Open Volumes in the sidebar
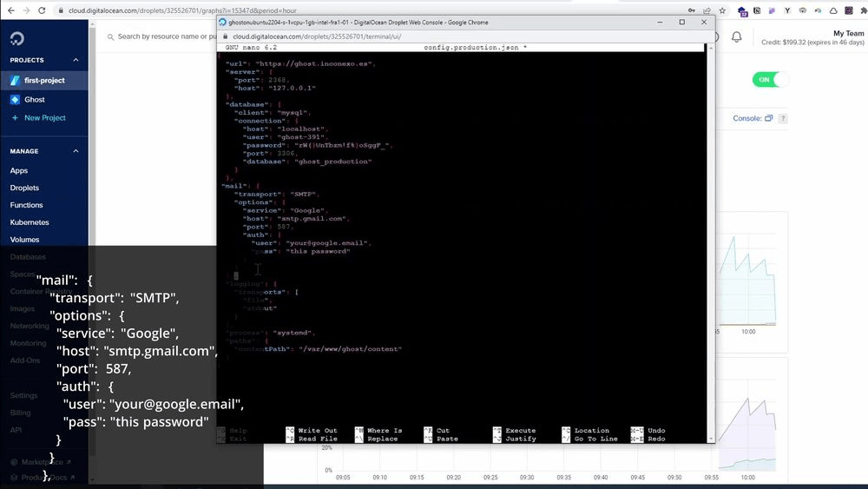 coord(24,239)
